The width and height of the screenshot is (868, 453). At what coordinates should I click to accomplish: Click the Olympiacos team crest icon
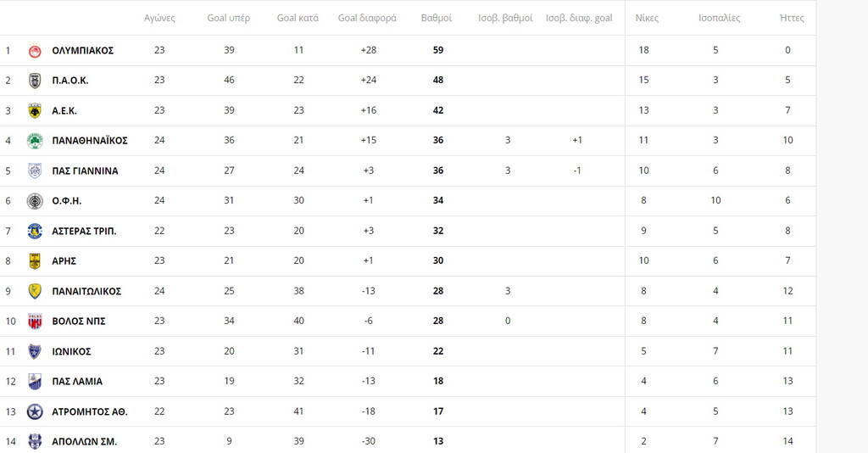[x=35, y=50]
